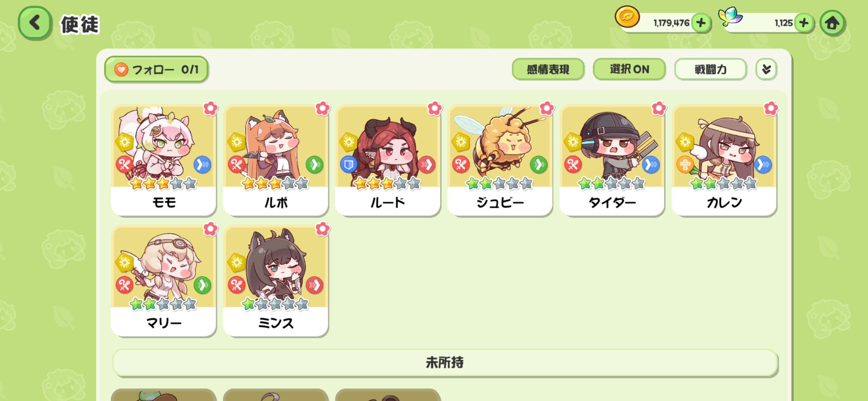Tap the green arrow icon on ジュビー
This screenshot has width=868, height=401.
[539, 164]
